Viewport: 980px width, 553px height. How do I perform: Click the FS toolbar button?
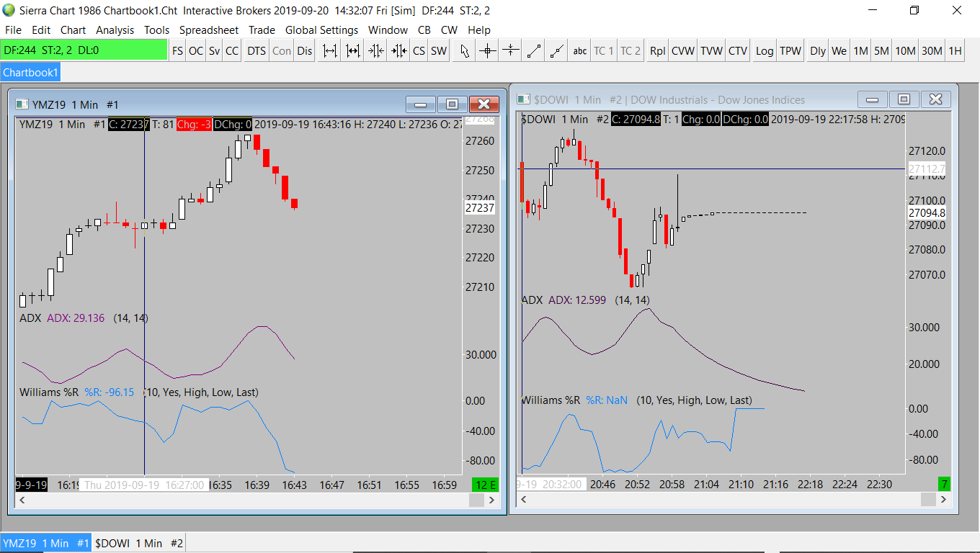(177, 51)
